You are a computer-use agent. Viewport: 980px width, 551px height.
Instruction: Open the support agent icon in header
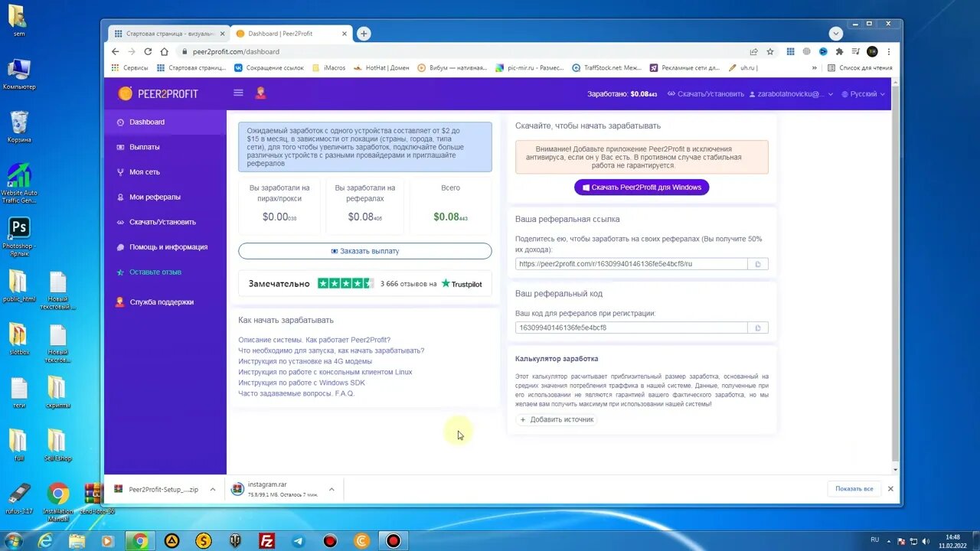(260, 93)
